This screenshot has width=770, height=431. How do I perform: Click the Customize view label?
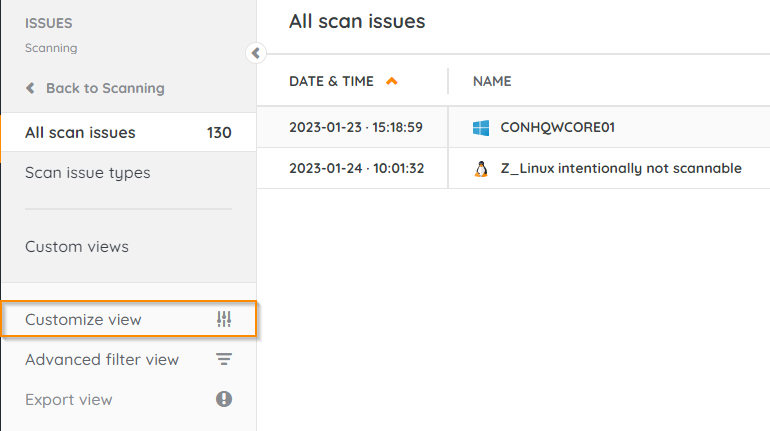[83, 320]
